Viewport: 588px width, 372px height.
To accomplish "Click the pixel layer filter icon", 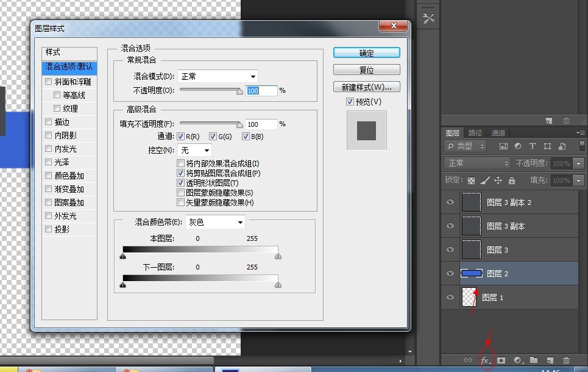I will coord(503,146).
